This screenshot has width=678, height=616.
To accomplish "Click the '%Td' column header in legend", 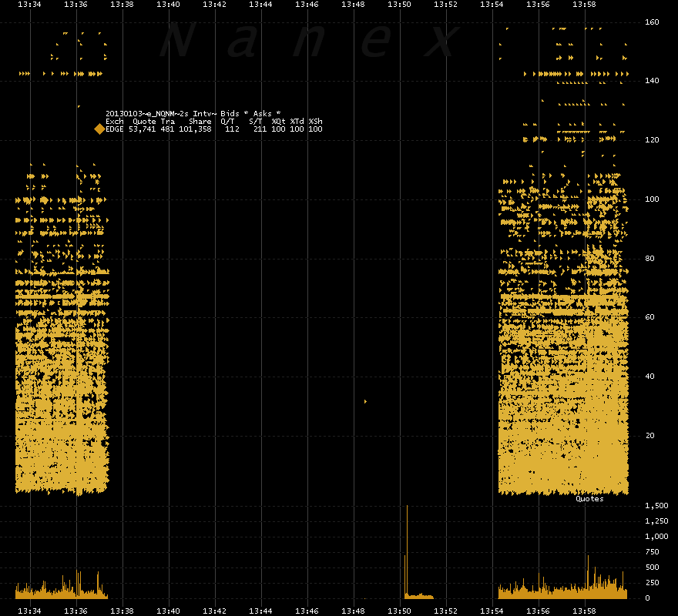I will tap(297, 122).
